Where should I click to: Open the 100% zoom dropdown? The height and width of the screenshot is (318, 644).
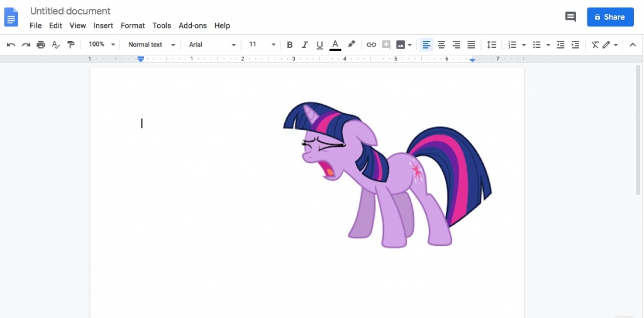pos(102,45)
